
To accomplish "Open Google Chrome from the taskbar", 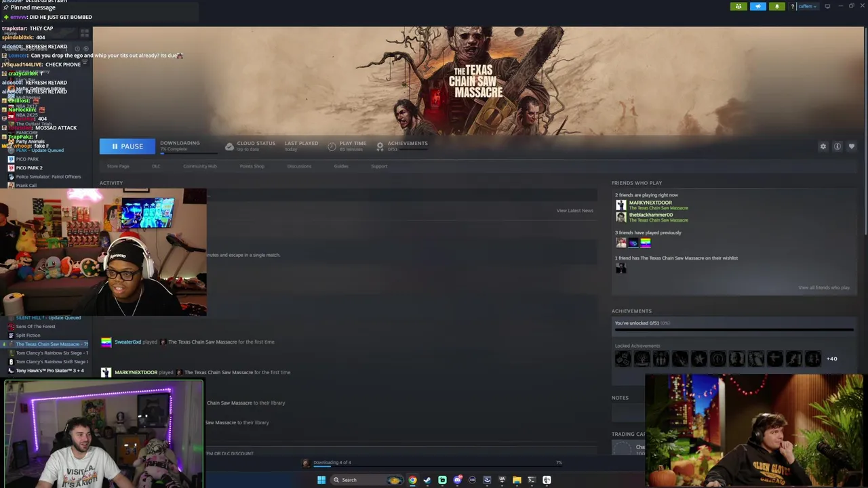I will point(412,480).
